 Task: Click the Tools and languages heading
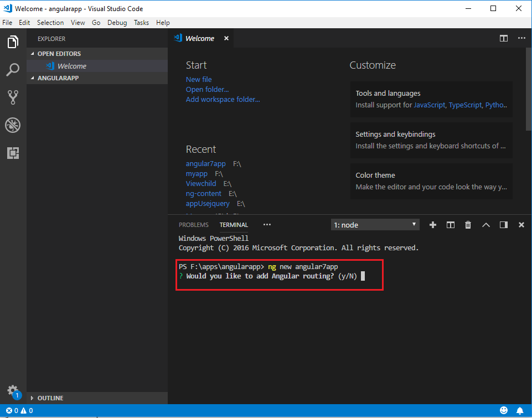[388, 94]
